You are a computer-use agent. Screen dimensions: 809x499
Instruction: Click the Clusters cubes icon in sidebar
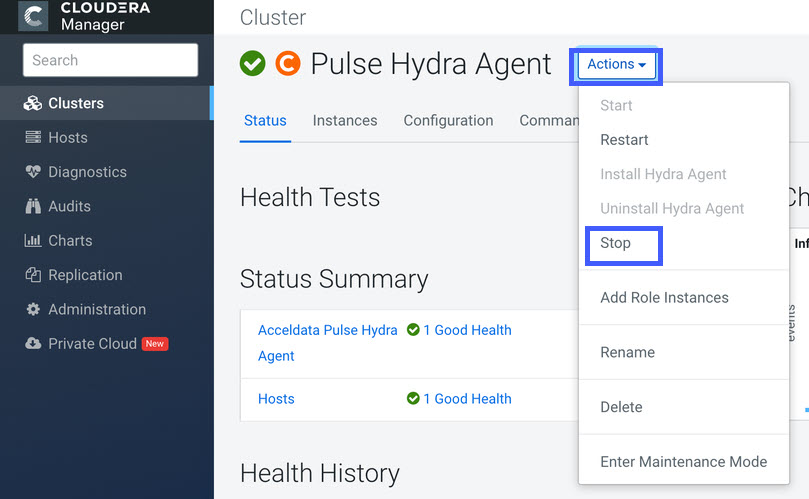tap(33, 103)
